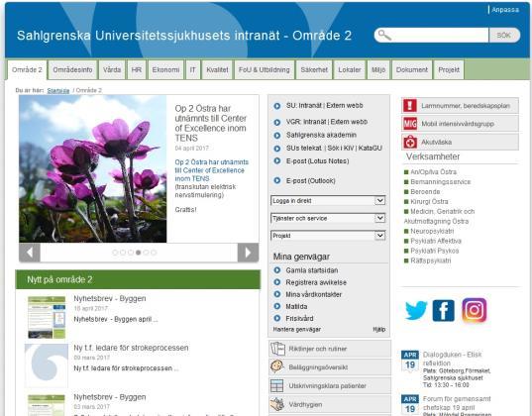Open the Lokaler tab
This screenshot has height=416, width=532.
pyautogui.click(x=350, y=70)
